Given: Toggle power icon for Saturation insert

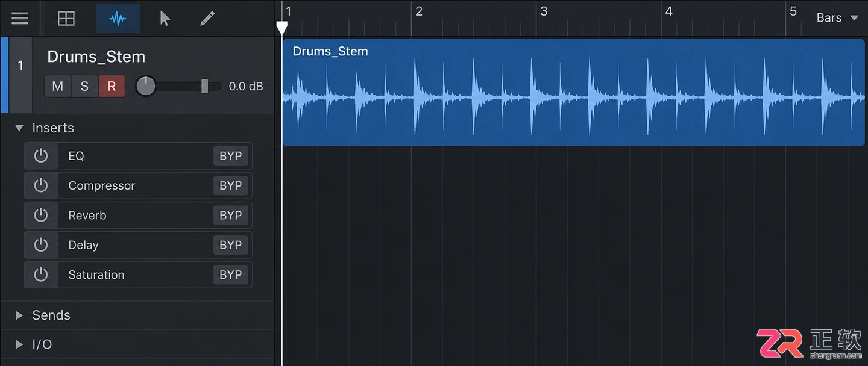Looking at the screenshot, I should pyautogui.click(x=40, y=274).
